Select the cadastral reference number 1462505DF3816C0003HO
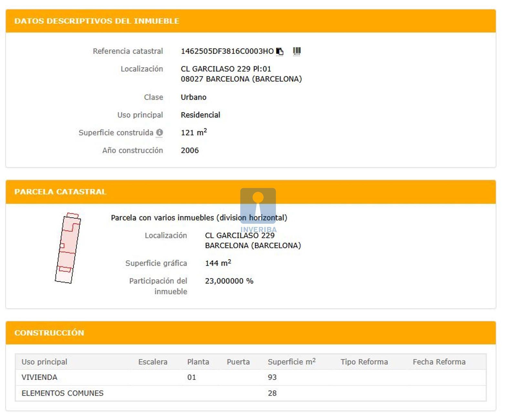Image resolution: width=517 pixels, height=420 pixels. (227, 51)
